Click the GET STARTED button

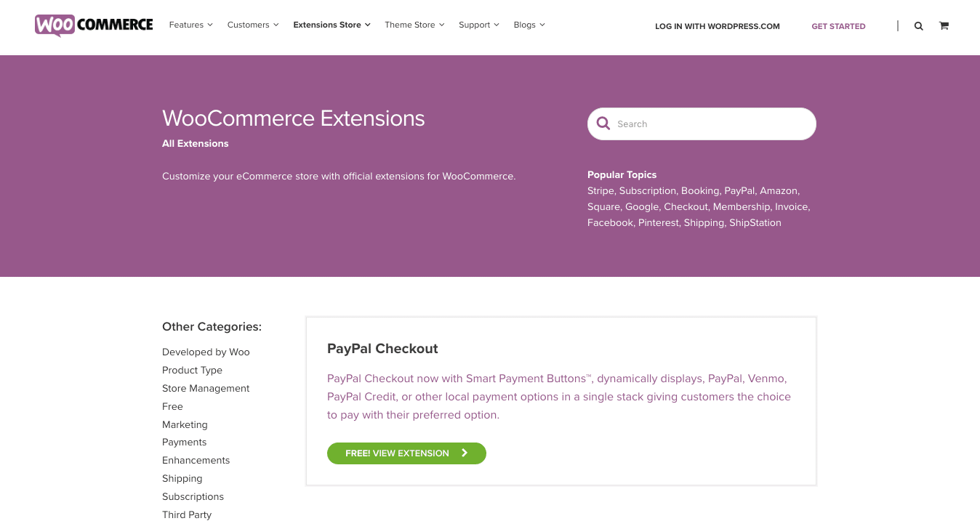click(x=838, y=26)
